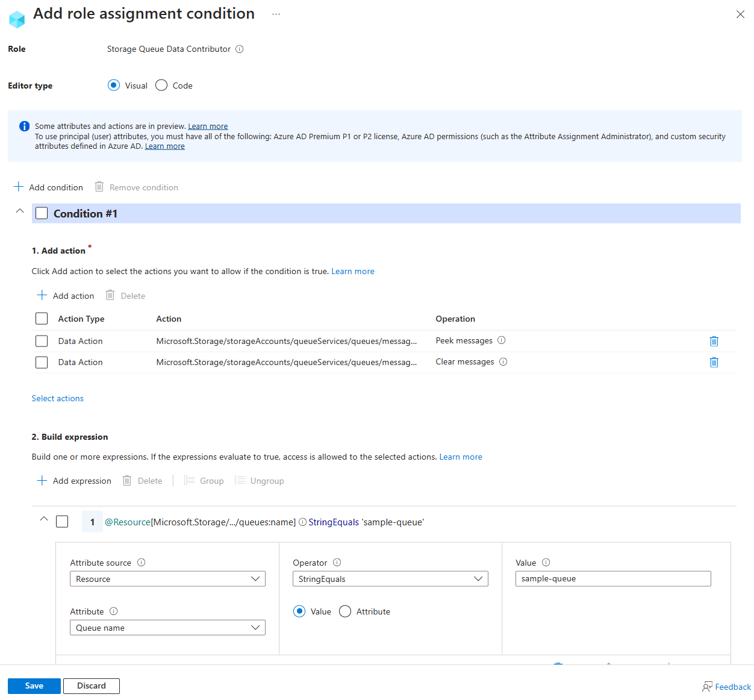Switch editor type to Code
Image resolution: width=754 pixels, height=700 pixels.
161,86
